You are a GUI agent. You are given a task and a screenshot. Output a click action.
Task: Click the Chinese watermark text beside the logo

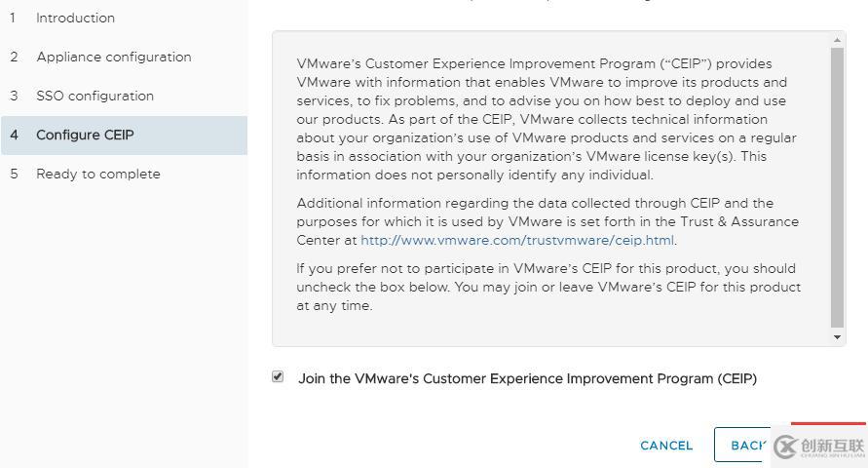(832, 446)
